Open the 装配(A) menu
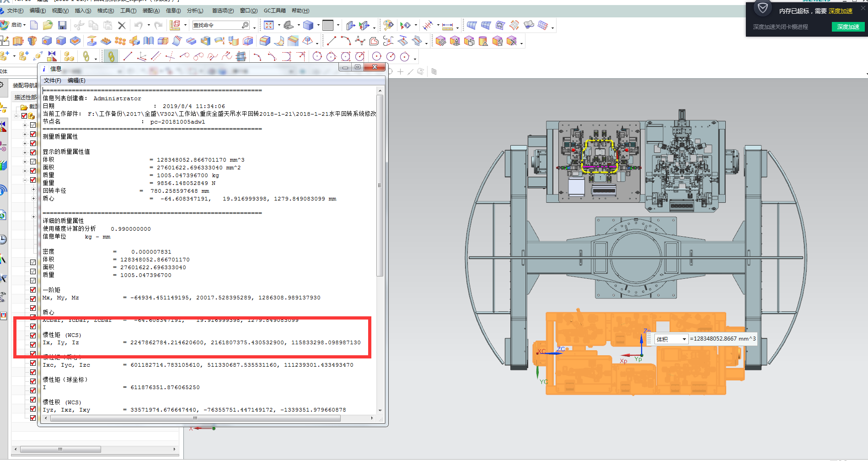868x461 pixels. (x=151, y=11)
